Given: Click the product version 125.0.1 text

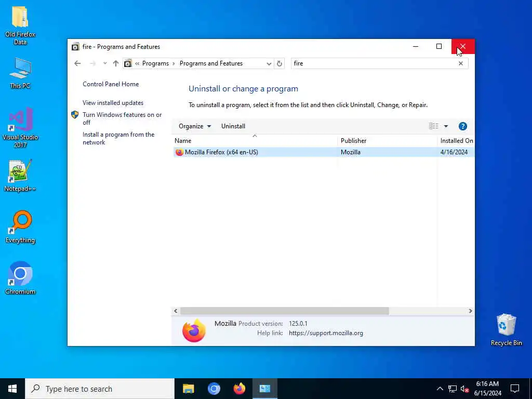Looking at the screenshot, I should (x=298, y=324).
